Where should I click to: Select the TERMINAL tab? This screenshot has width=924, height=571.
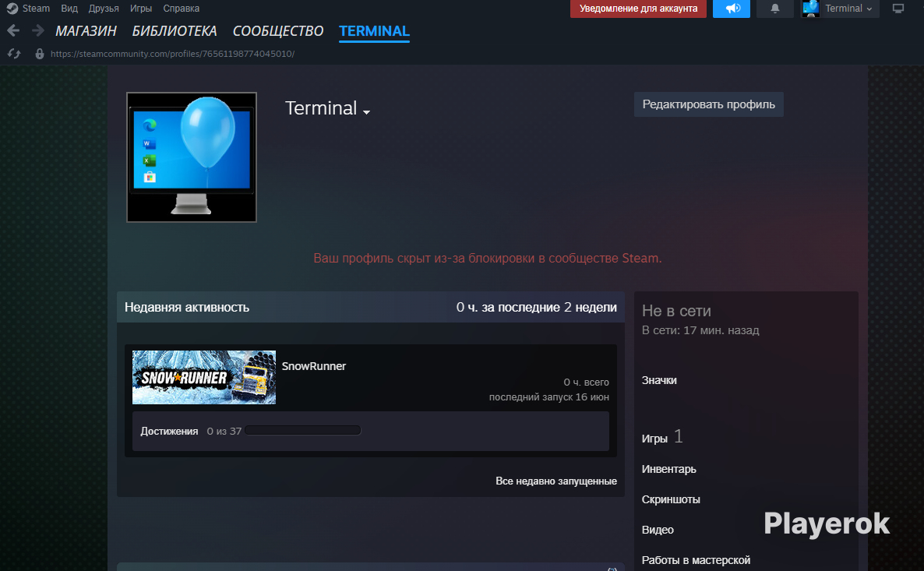click(374, 31)
